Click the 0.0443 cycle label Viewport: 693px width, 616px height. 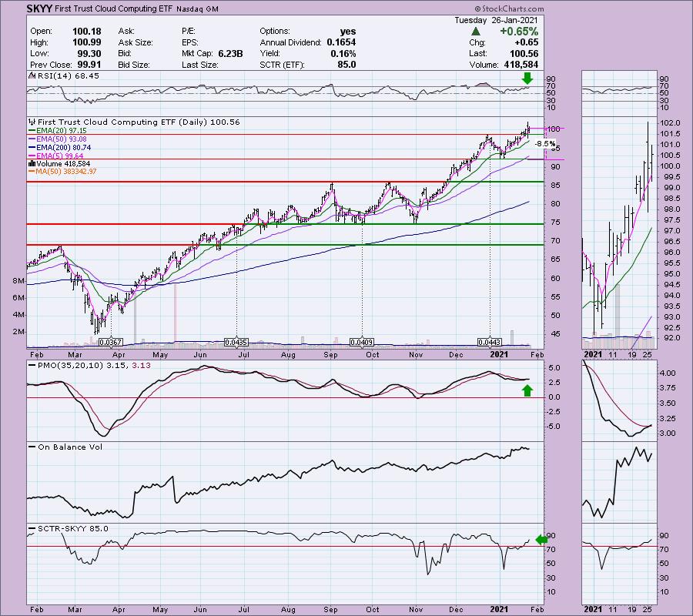tap(490, 343)
